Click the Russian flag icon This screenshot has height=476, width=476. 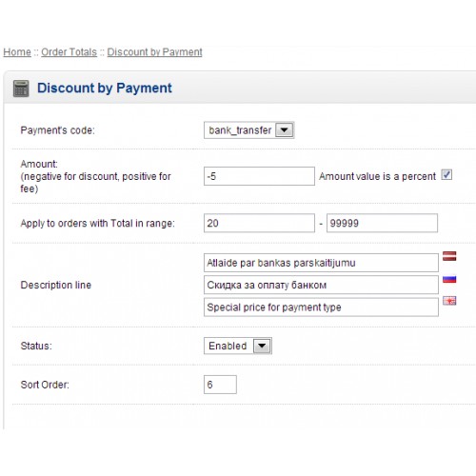pos(449,279)
